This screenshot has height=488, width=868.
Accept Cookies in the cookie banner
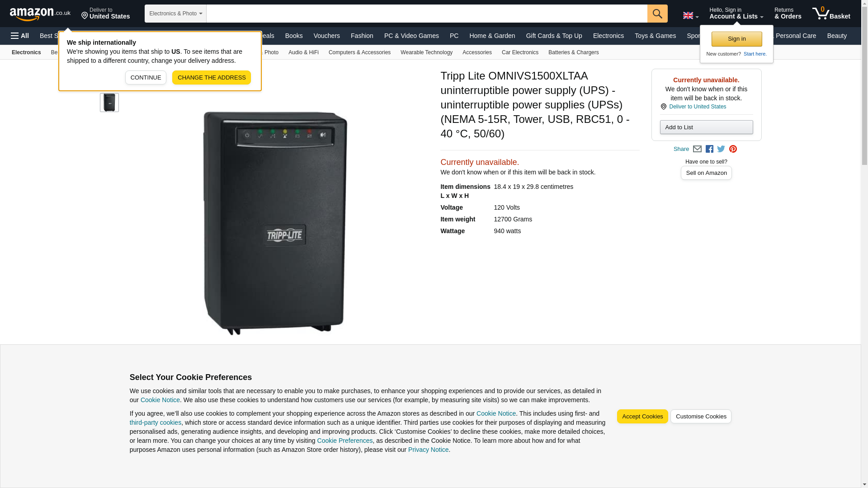642,417
